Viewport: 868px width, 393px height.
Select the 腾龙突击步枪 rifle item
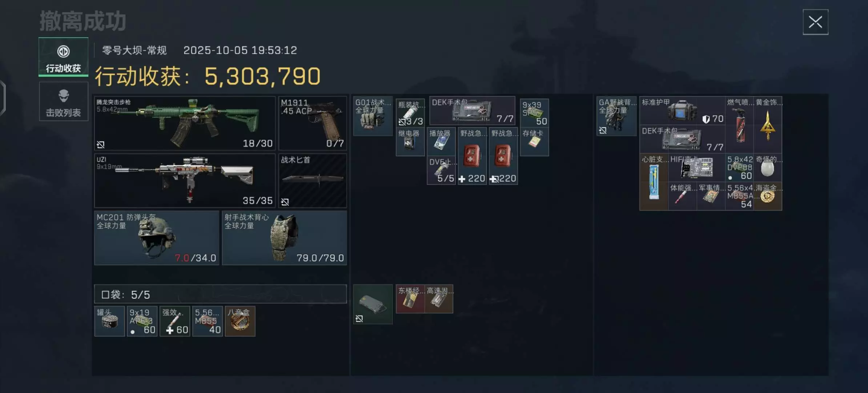185,123
